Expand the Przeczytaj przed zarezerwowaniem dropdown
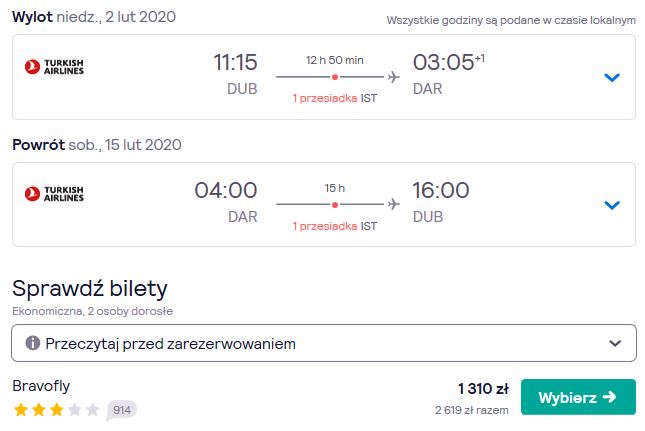645x431 pixels. [x=324, y=343]
